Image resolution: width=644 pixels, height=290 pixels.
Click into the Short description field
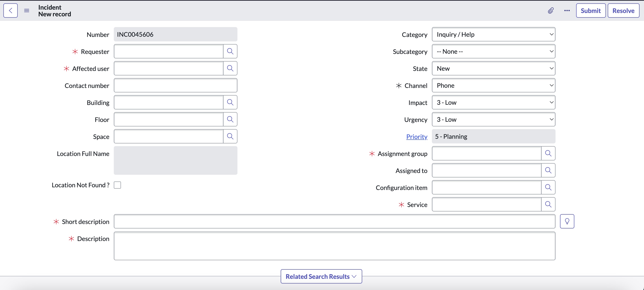334,221
